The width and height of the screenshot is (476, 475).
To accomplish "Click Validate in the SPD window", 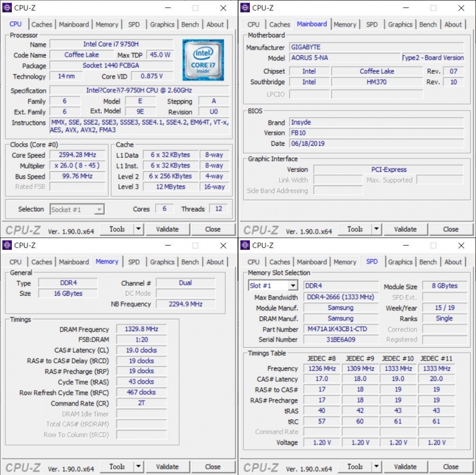I will coord(405,466).
